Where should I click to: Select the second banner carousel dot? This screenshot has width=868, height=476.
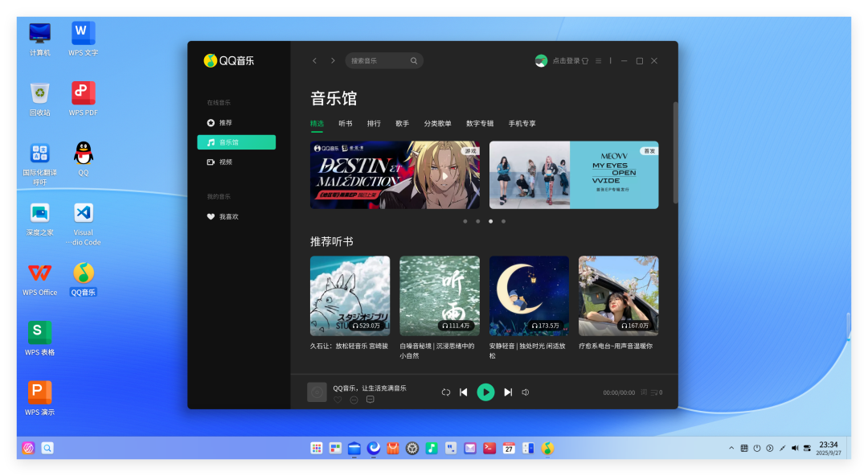click(x=477, y=221)
